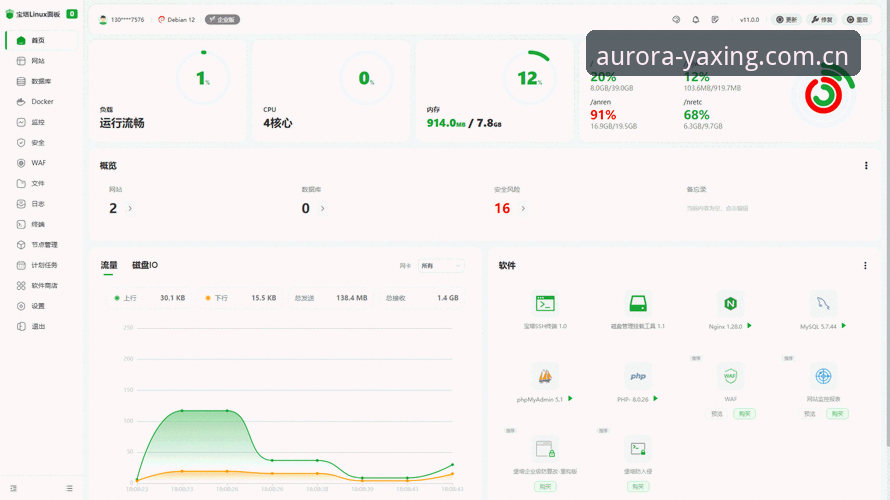Screen dimensions: 890x500
Task: Expand the 数据库 count 0 chevron
Action: (x=322, y=208)
